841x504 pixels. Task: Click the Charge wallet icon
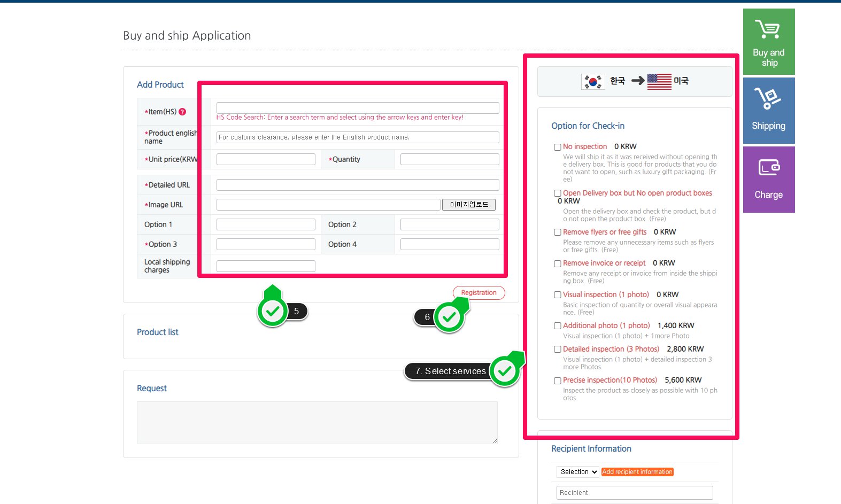pyautogui.click(x=769, y=167)
